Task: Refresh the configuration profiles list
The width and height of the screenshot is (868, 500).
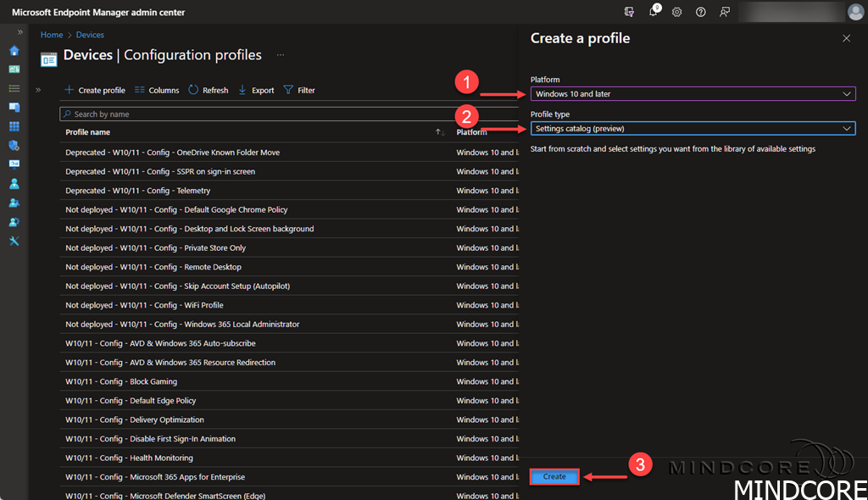Action: tap(208, 90)
